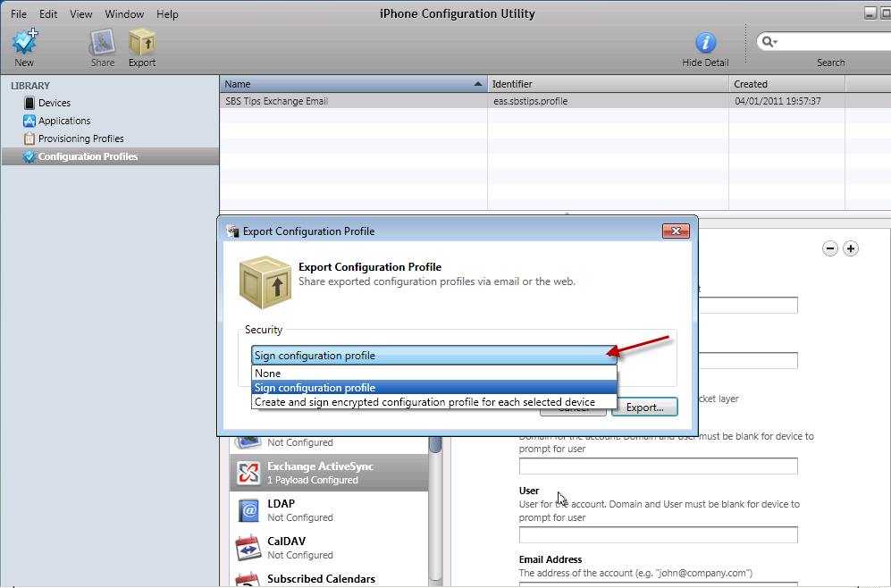The image size is (891, 588).
Task: Click the Export... button in dialog
Action: tap(644, 407)
